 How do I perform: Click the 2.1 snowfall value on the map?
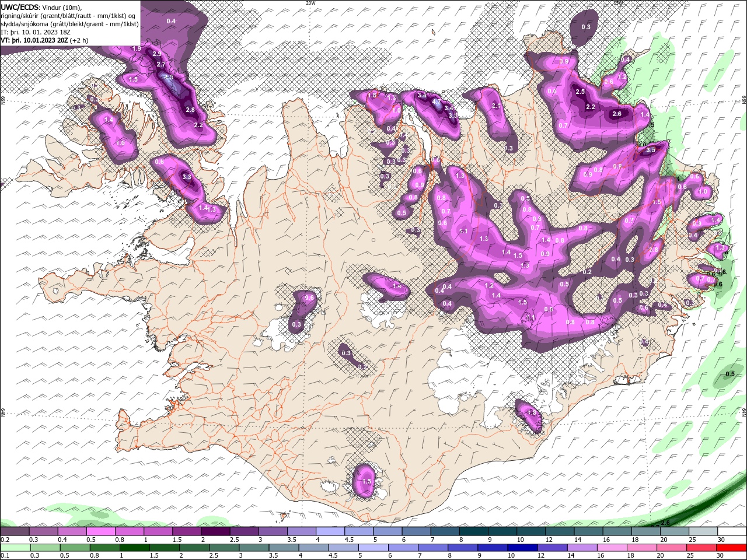click(497, 106)
